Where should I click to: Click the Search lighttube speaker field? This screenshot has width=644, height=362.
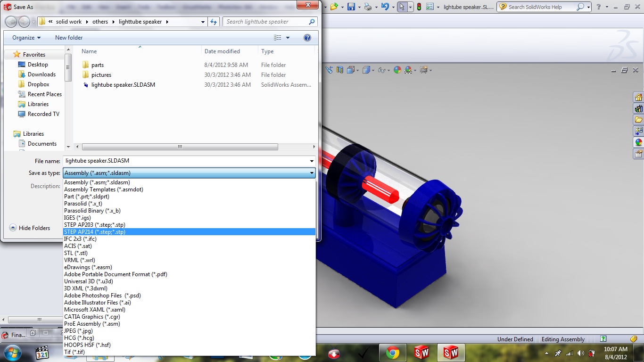point(265,22)
